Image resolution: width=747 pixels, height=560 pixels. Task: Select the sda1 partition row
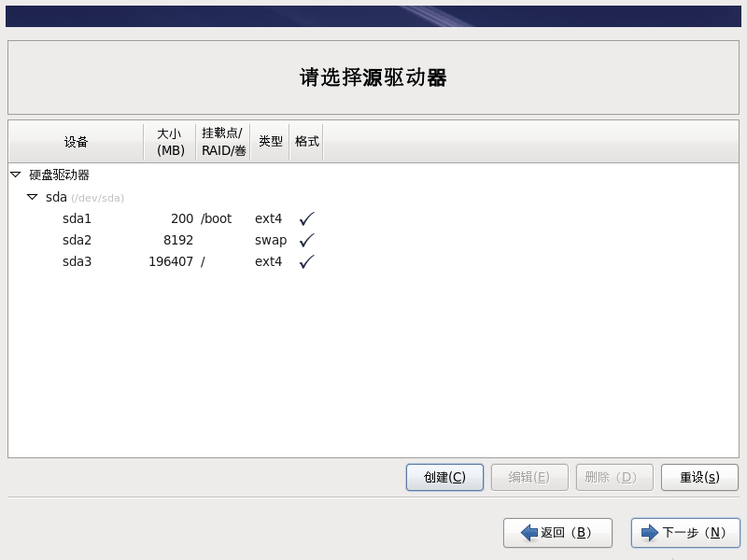(x=373, y=218)
